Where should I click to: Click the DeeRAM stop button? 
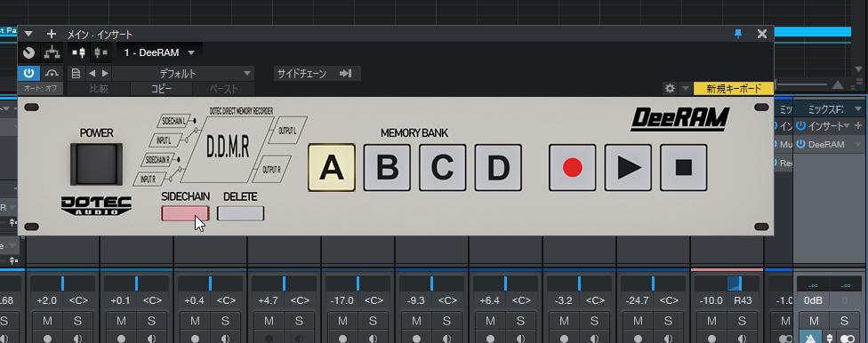click(684, 168)
